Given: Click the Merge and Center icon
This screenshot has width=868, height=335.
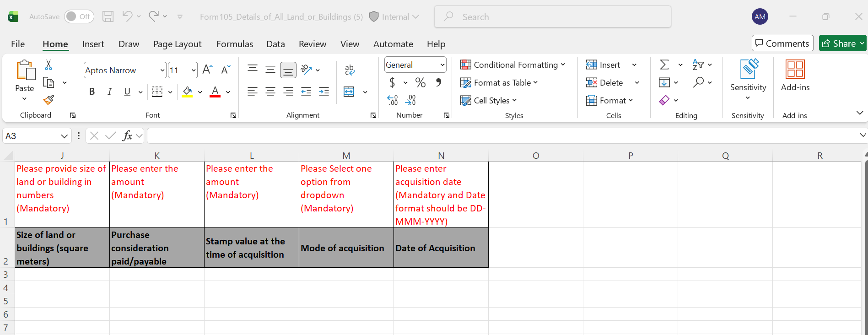Looking at the screenshot, I should pos(349,92).
